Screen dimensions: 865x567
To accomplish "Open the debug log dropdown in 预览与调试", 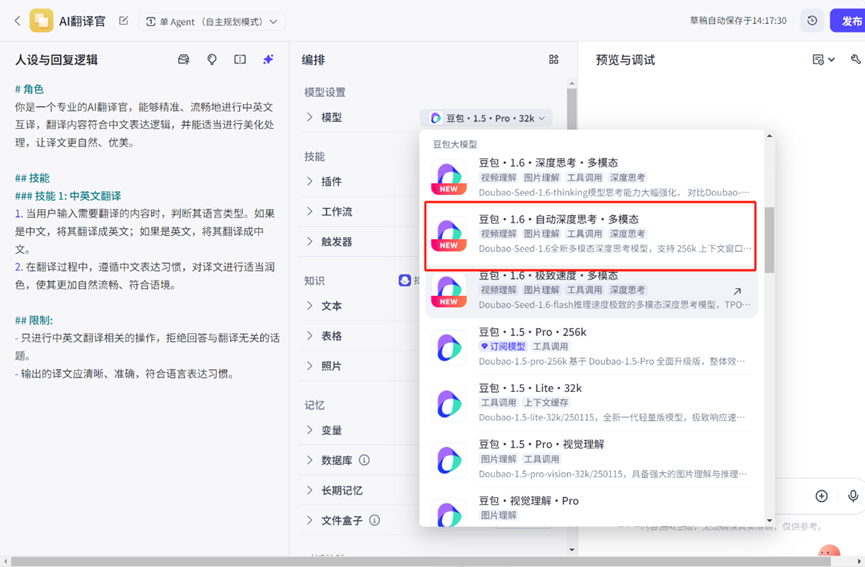I will pyautogui.click(x=823, y=60).
